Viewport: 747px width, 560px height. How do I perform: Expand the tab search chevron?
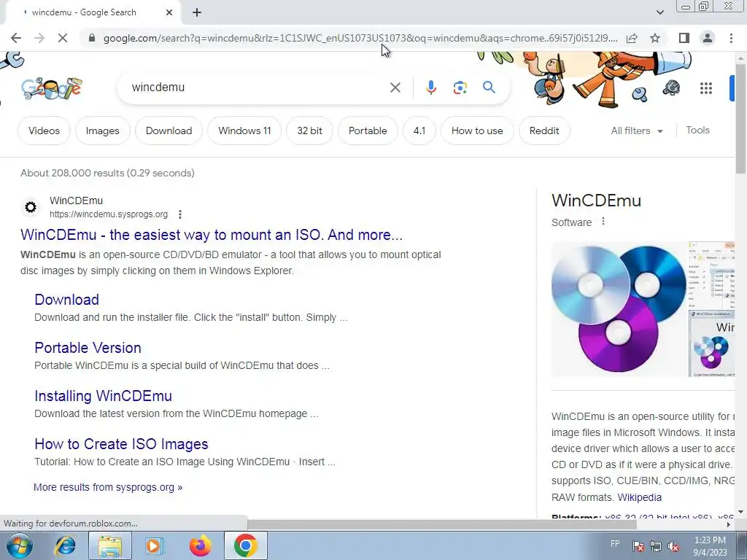659,12
